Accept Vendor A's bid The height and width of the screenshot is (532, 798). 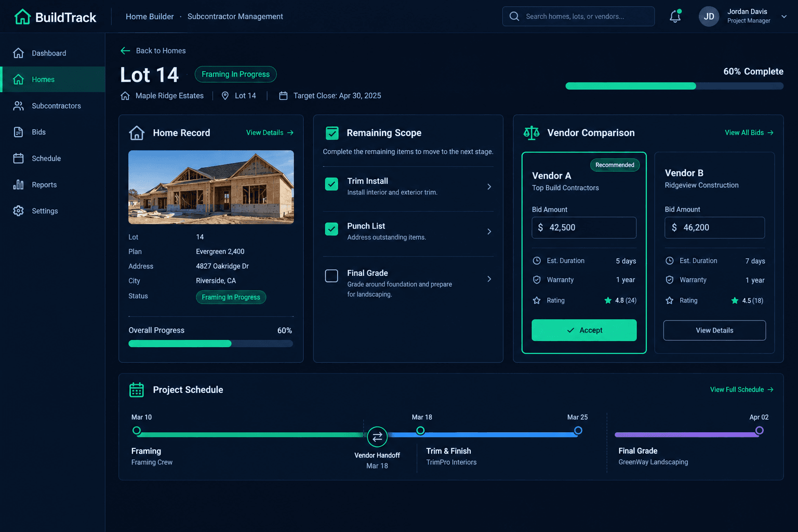click(x=584, y=330)
